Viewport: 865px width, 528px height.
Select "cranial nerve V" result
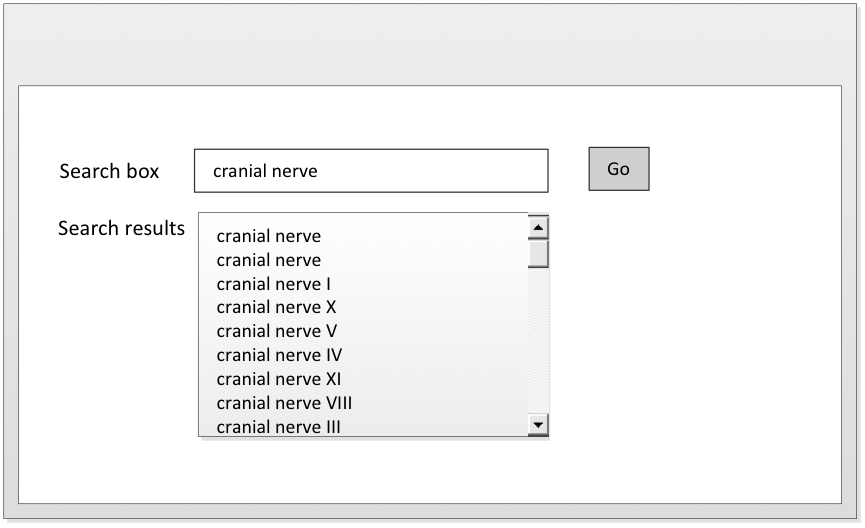(276, 331)
